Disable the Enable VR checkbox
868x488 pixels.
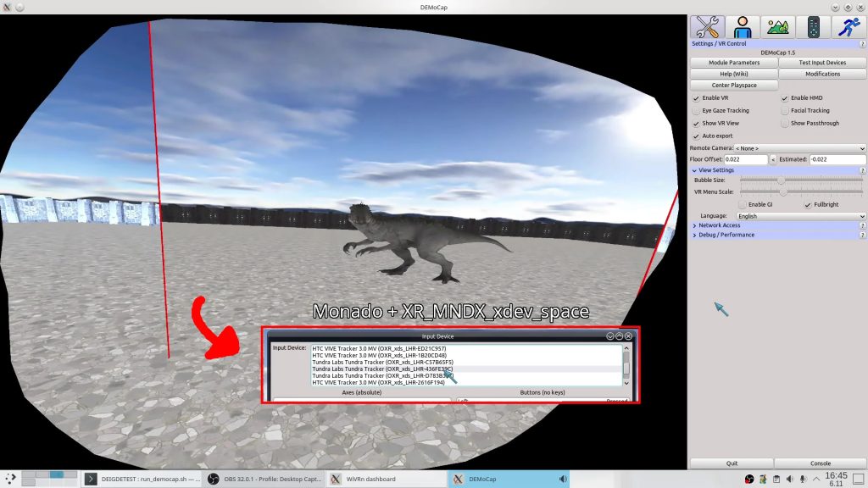pos(697,98)
